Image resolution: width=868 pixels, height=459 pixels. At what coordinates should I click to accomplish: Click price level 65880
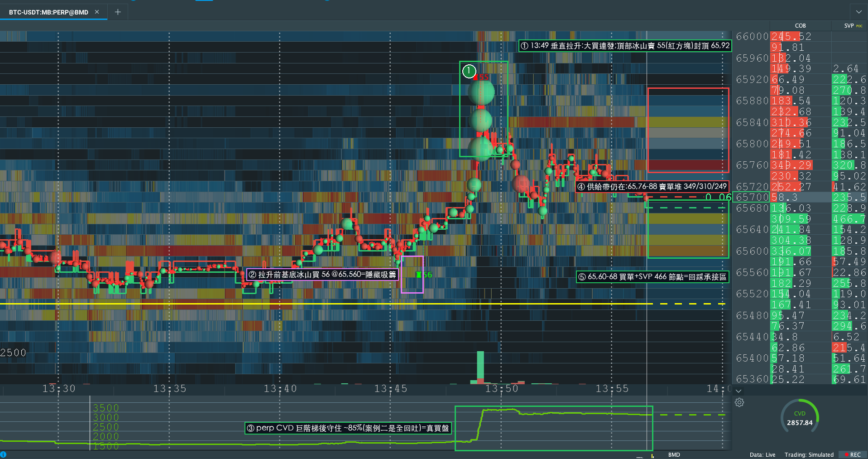[752, 101]
